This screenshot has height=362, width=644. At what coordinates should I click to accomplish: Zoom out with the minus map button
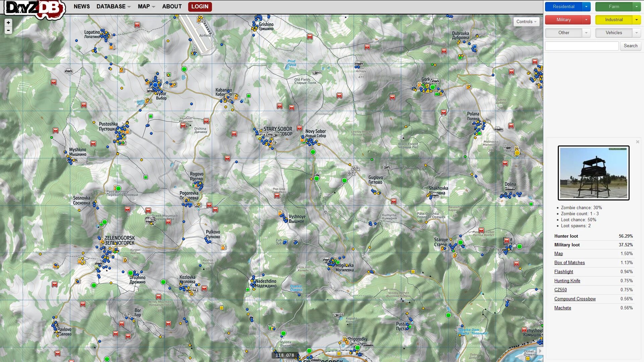tap(8, 30)
